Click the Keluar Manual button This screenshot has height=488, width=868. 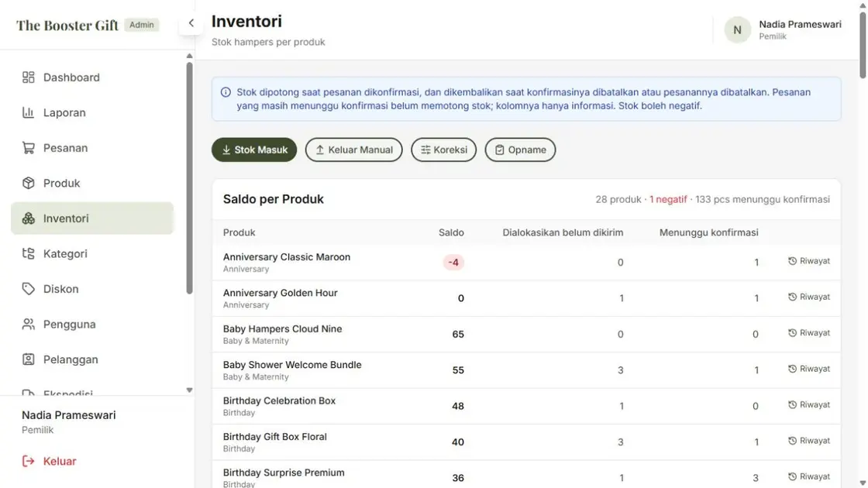(353, 150)
